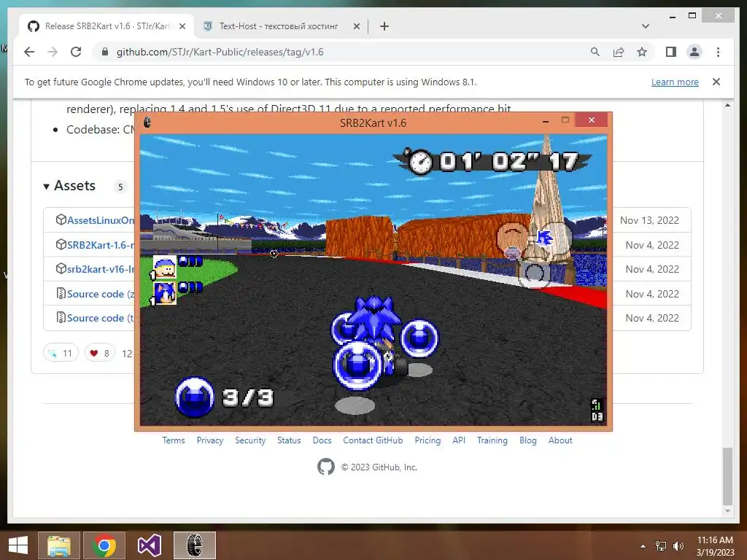Click the minimap Sonic head marker
The height and width of the screenshot is (560, 747).
pos(544,237)
